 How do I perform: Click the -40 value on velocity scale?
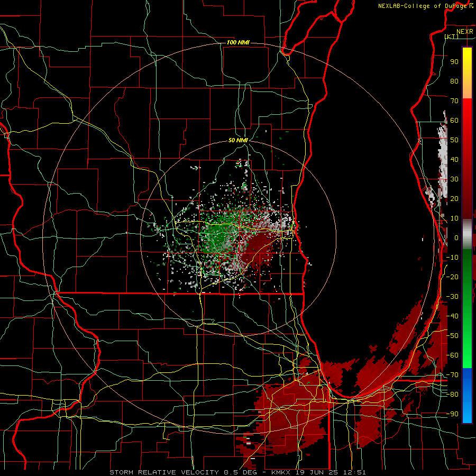452,316
